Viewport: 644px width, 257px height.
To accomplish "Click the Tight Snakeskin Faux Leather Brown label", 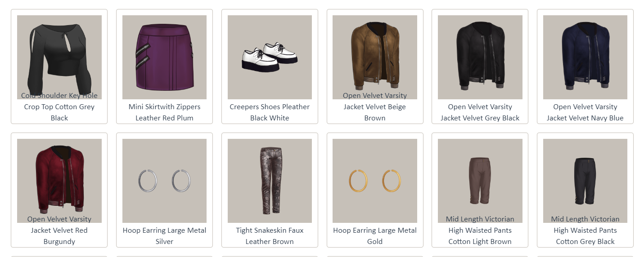I will click(x=270, y=236).
